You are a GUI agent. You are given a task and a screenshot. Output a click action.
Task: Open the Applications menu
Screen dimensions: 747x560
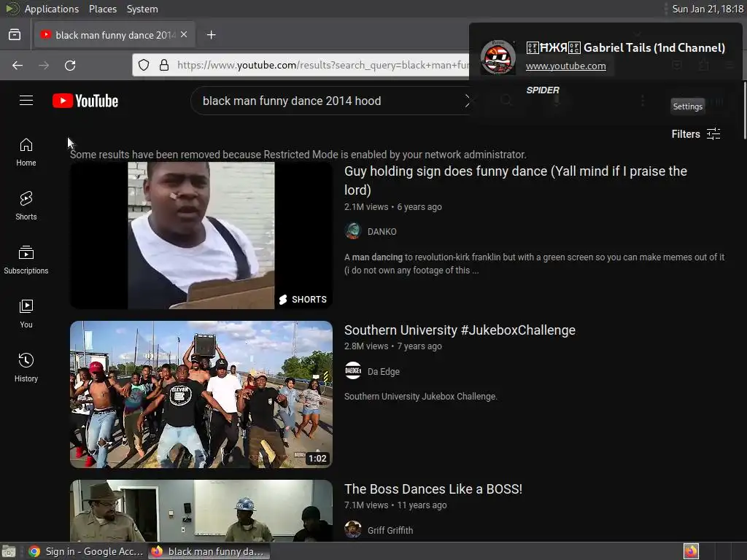pyautogui.click(x=52, y=9)
